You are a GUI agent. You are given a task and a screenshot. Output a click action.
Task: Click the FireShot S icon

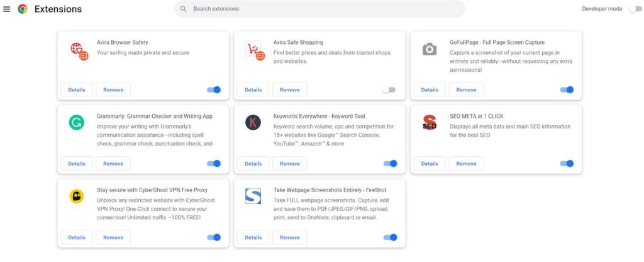coord(253,196)
